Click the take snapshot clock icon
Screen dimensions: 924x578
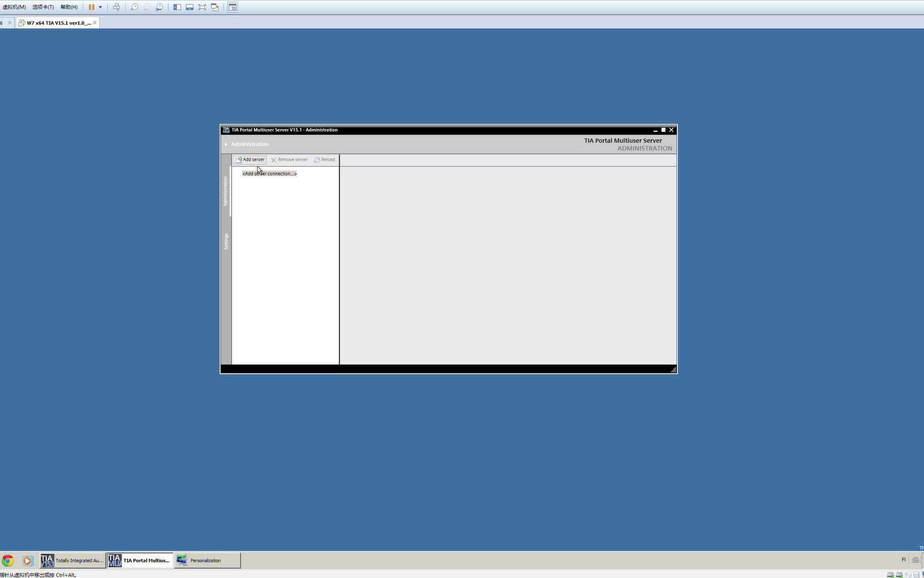pyautogui.click(x=134, y=7)
